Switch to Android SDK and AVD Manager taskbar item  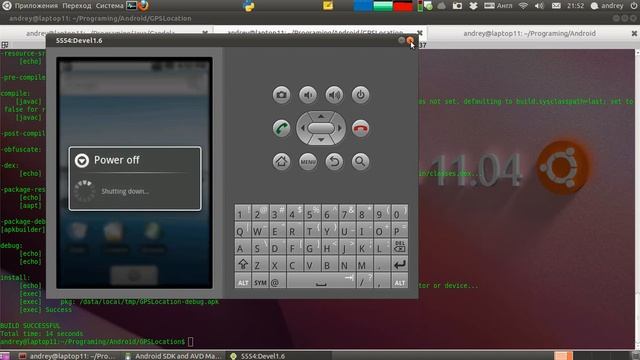point(173,356)
